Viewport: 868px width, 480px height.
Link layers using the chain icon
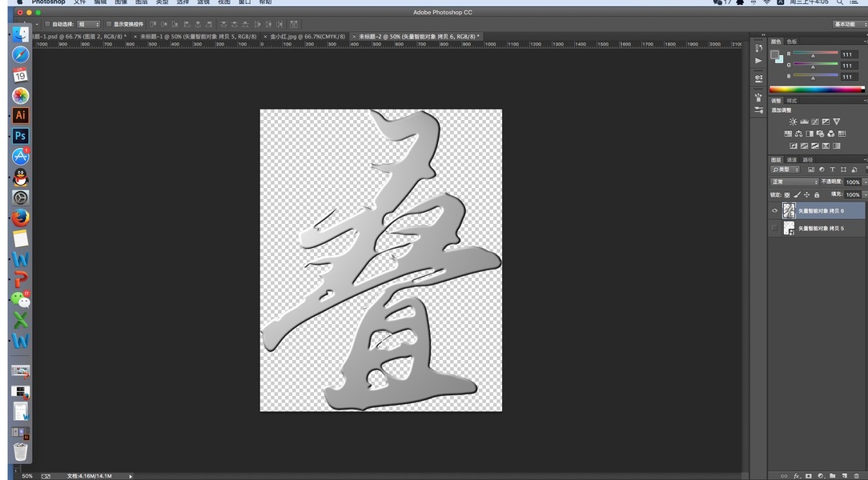[x=784, y=475]
